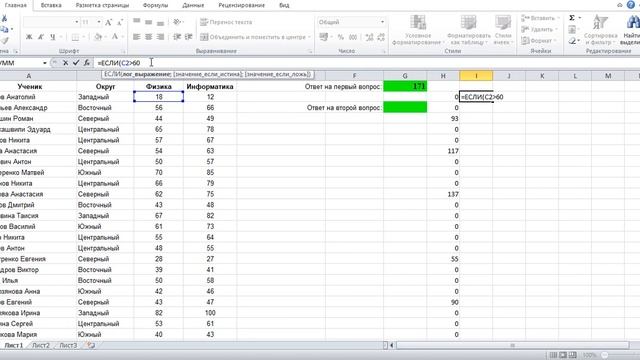Align text left
The width and height of the screenshot is (640, 360).
point(137,37)
